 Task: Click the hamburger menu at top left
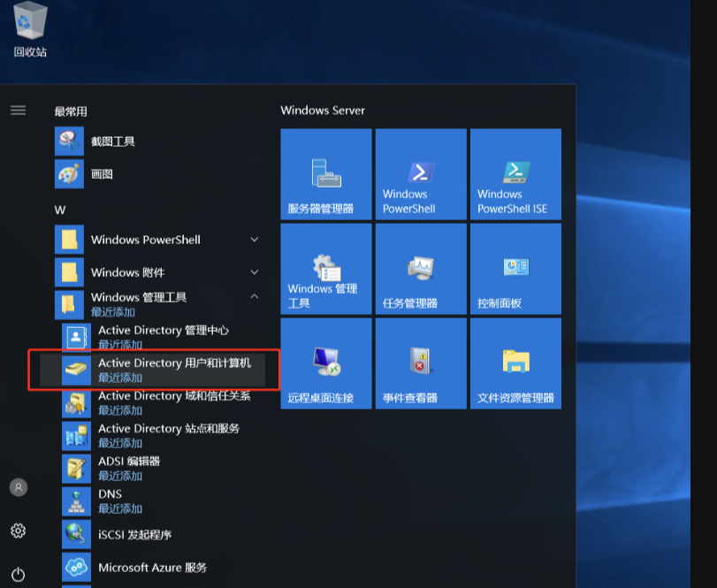coord(18,111)
